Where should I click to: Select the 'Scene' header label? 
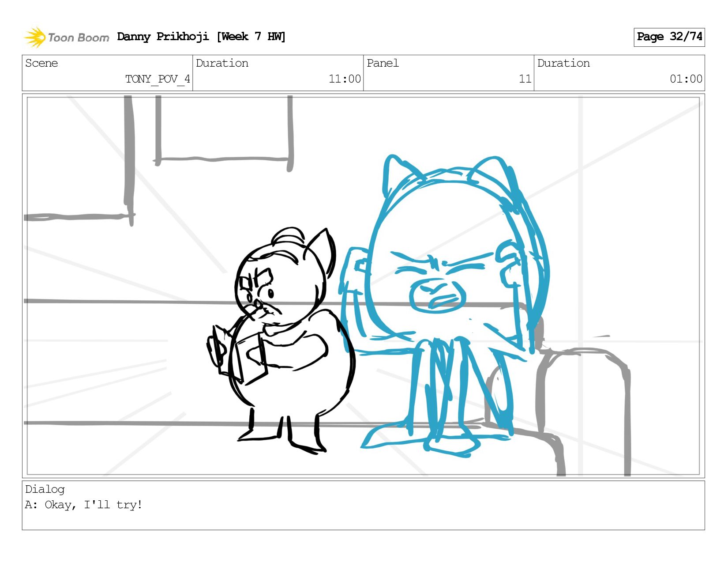coord(41,63)
